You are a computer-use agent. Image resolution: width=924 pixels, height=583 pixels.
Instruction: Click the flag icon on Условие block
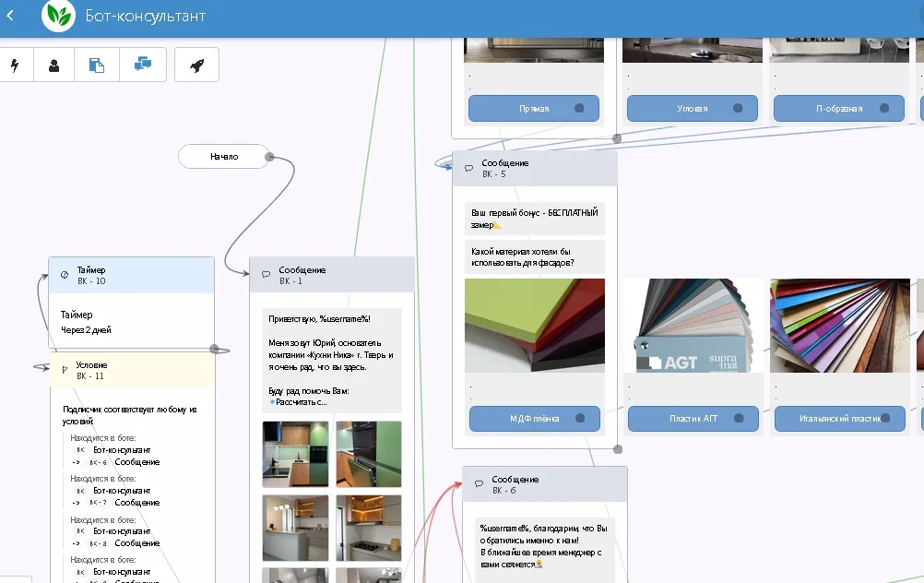[x=65, y=370]
